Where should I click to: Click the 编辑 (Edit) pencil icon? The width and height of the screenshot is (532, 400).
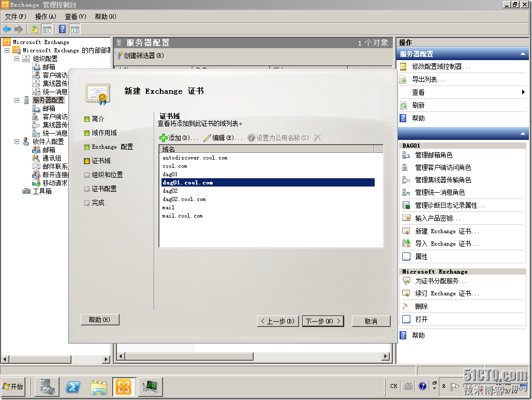coord(207,138)
